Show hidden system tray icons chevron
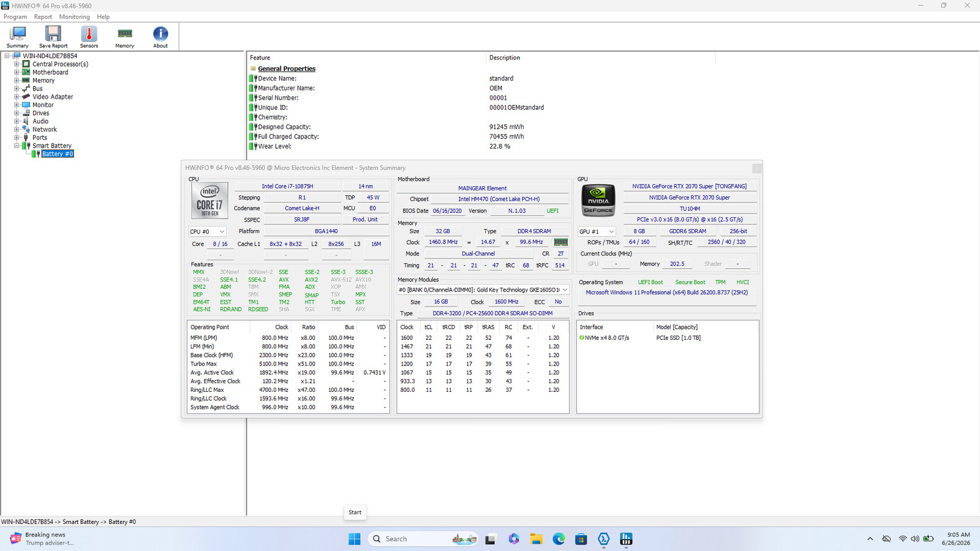Image resolution: width=980 pixels, height=551 pixels. 870,539
